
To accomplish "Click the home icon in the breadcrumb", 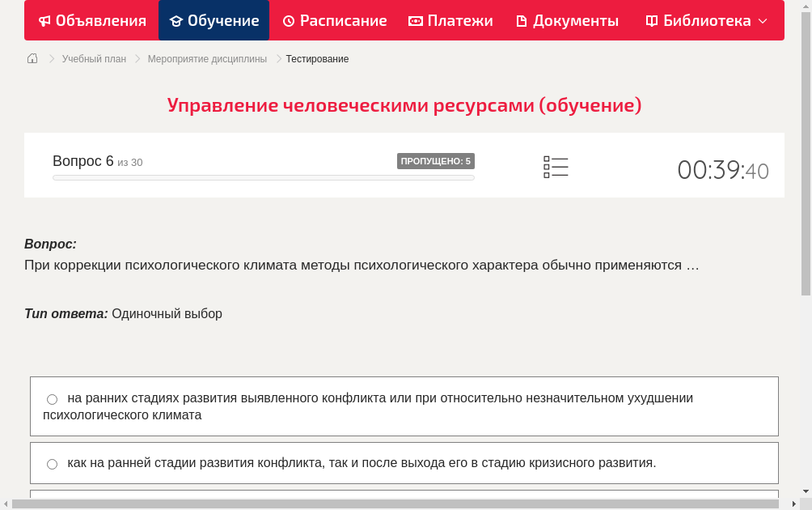I will click(x=32, y=58).
